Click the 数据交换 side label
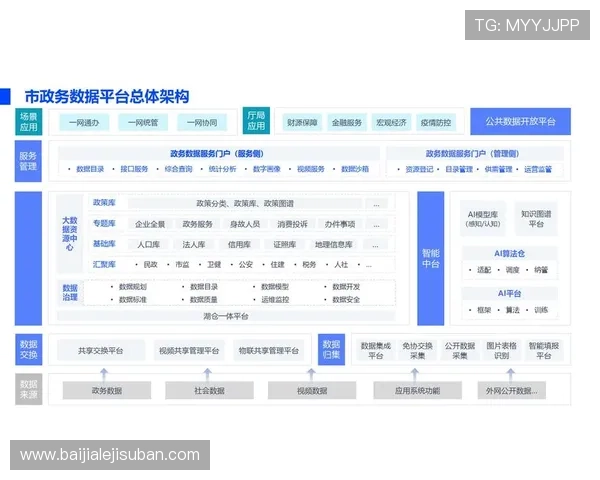The width and height of the screenshot is (600, 480). tap(29, 349)
